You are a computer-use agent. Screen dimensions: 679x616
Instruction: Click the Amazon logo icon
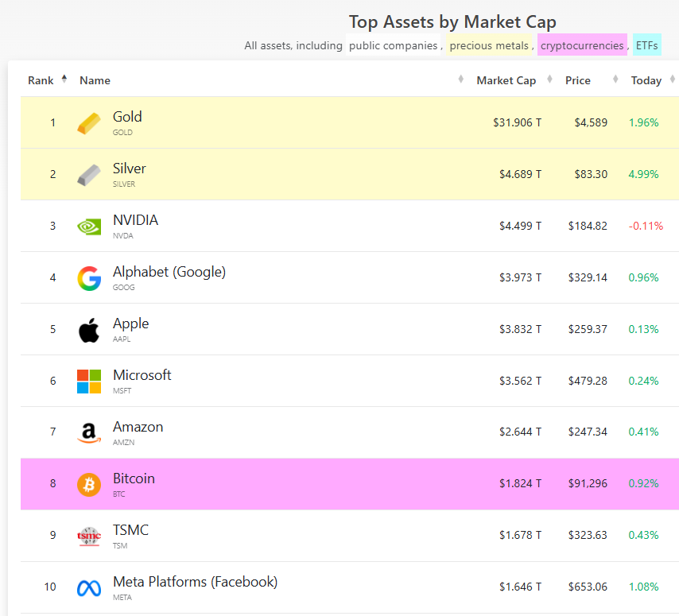pos(89,433)
